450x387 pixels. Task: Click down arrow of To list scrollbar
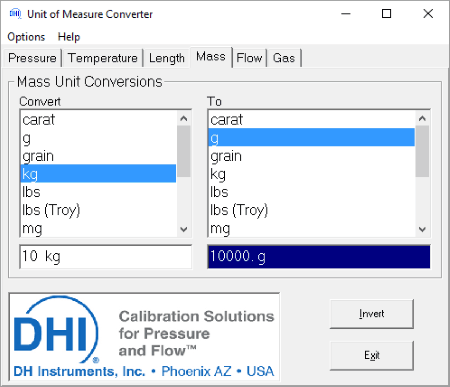(x=422, y=229)
